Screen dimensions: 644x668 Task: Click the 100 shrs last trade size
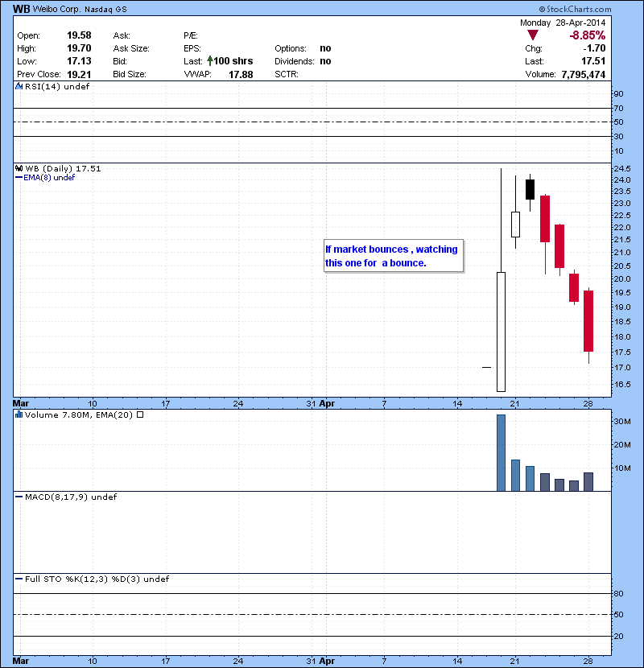(233, 61)
